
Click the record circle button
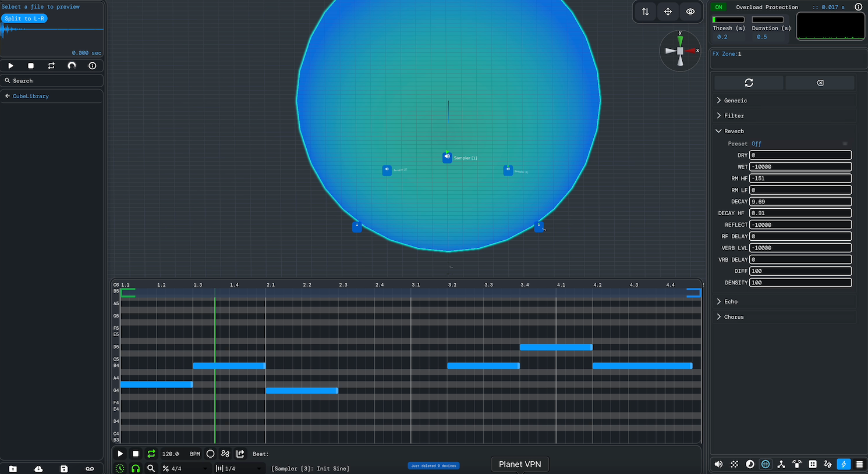(x=210, y=454)
